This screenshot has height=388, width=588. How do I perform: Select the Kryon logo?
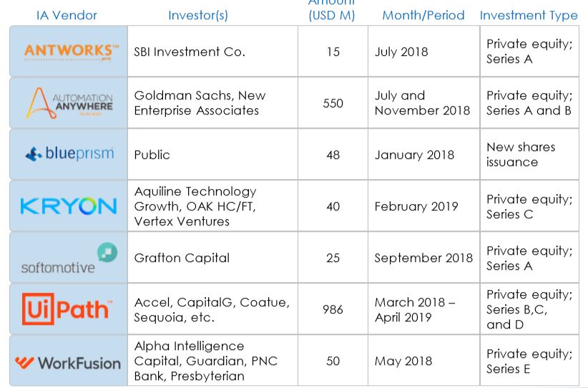(69, 206)
